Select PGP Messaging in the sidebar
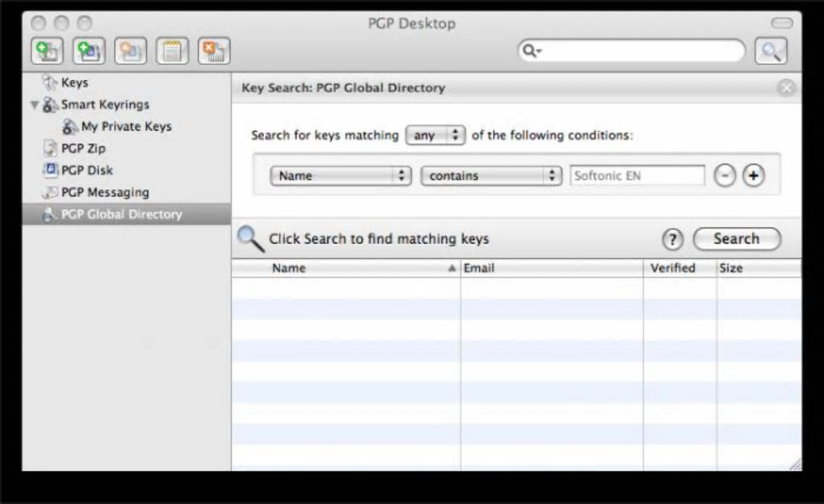 (x=104, y=192)
